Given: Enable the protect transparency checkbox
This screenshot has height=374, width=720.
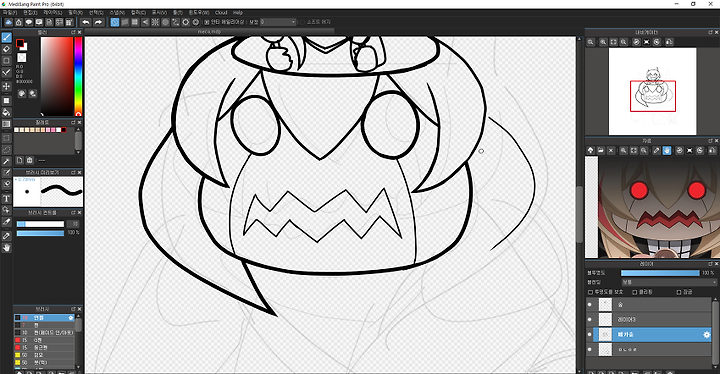Looking at the screenshot, I should point(591,292).
